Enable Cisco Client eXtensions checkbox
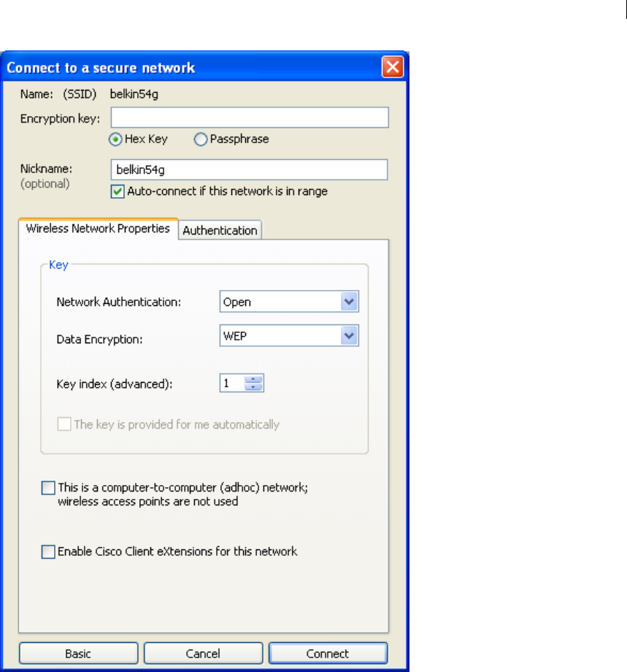Screen dimensions: 627x672 coord(48,551)
